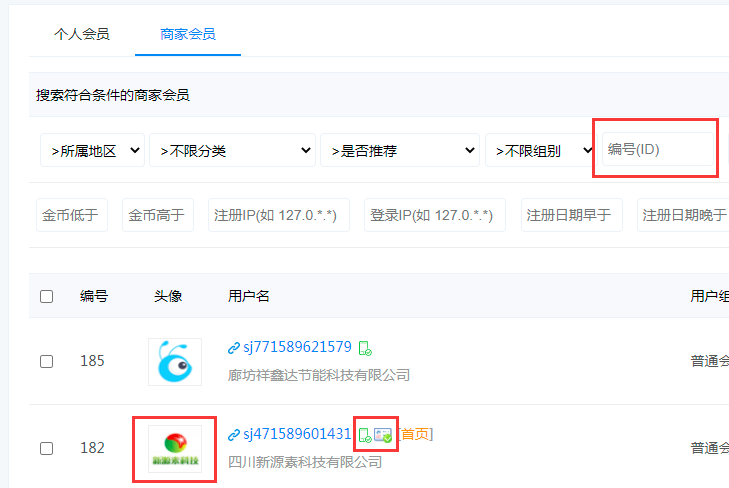Click the phone verified icon for sj771589621579
729x488 pixels.
pyautogui.click(x=365, y=348)
